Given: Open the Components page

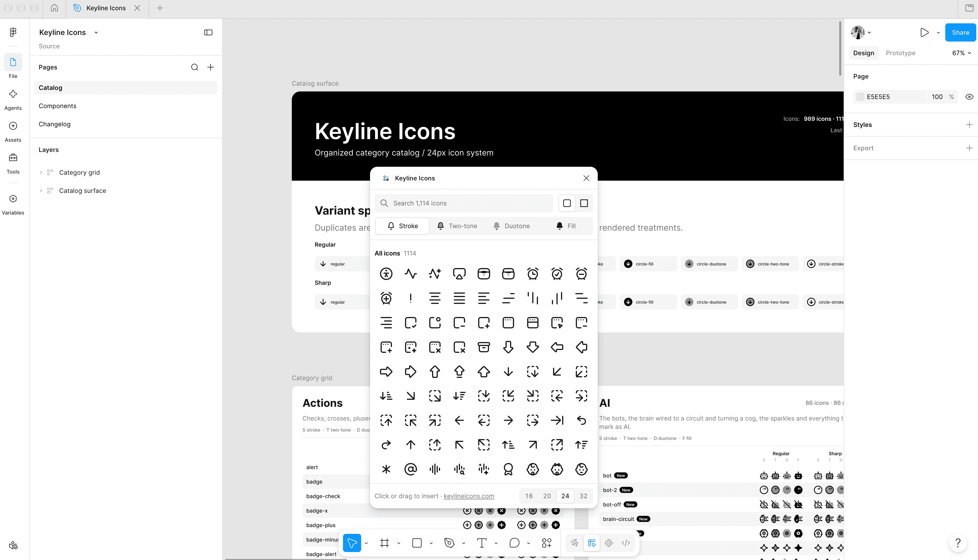Looking at the screenshot, I should click(126, 106).
